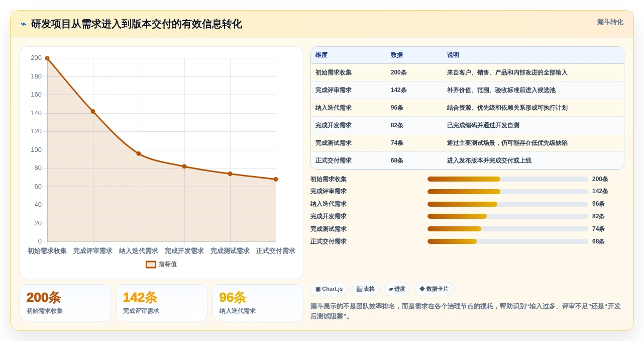Click the 96条 value in table
Viewport: 644px width, 341px height.
pos(397,108)
